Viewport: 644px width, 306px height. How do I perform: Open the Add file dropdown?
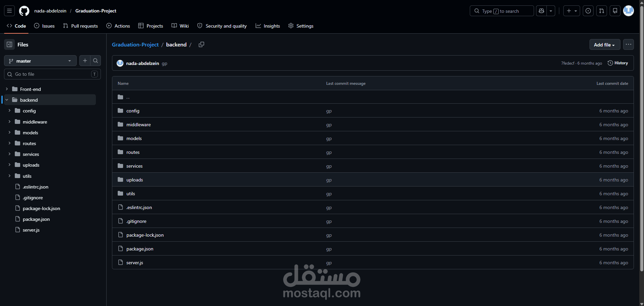pos(605,45)
